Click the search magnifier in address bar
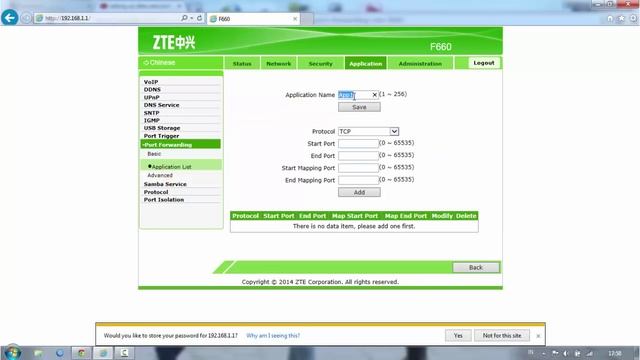This screenshot has height=360, width=640. (184, 18)
